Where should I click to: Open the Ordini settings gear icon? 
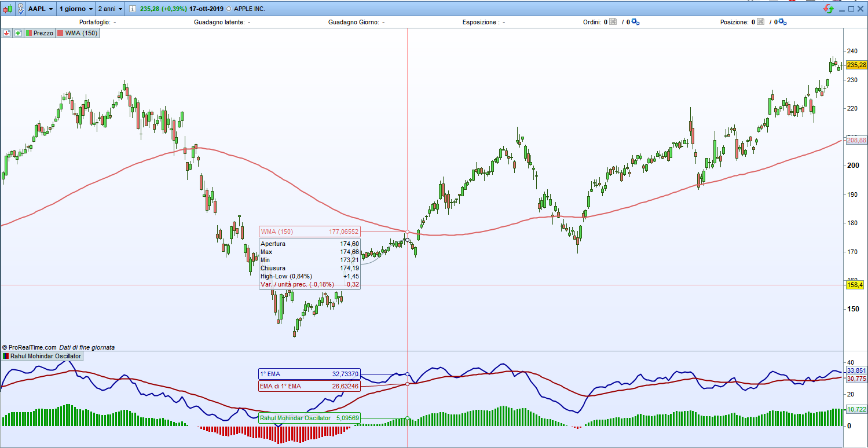pyautogui.click(x=636, y=22)
